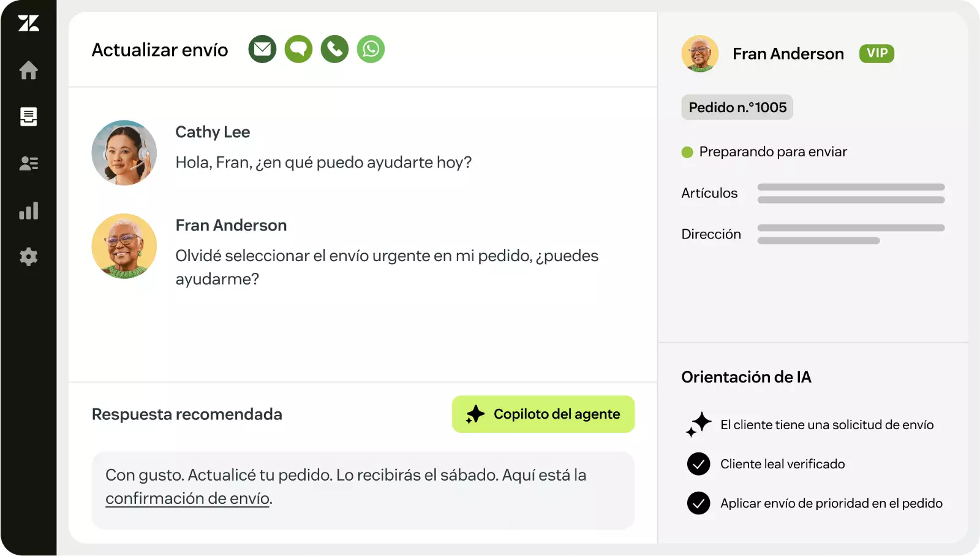Screen dimensions: 980x556
Task: Open the settings gear icon
Action: (x=29, y=257)
